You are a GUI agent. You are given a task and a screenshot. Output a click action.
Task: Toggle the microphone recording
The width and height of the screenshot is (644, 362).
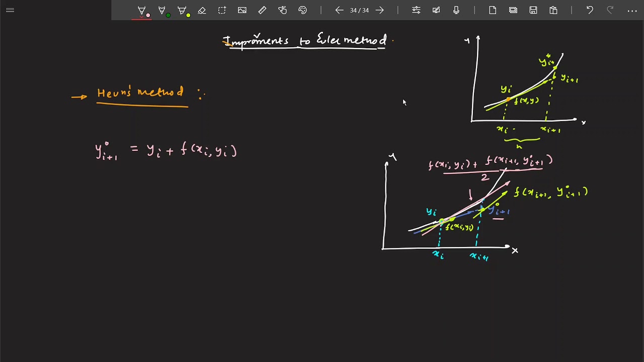click(x=456, y=10)
